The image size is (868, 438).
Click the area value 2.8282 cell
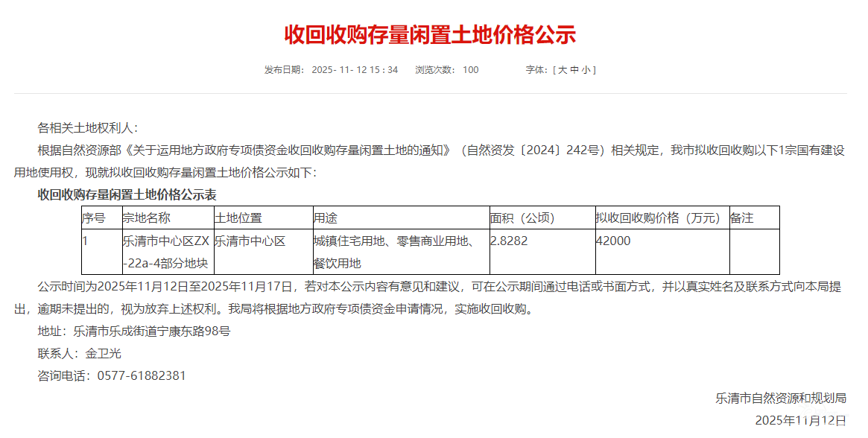[x=509, y=241]
